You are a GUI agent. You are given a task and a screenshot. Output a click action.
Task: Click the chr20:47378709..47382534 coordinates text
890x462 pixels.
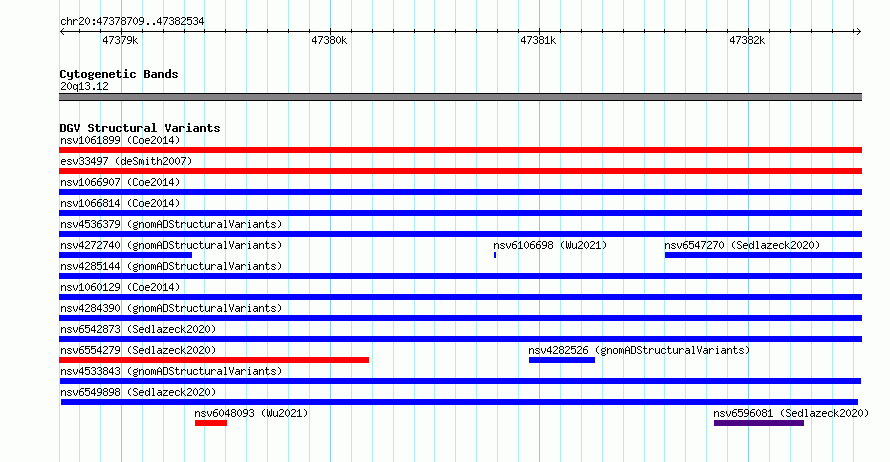tap(132, 22)
